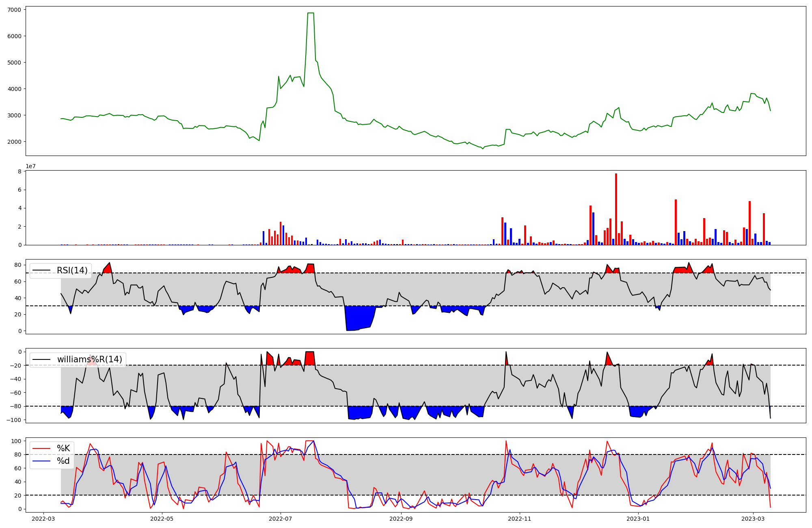Screen dimensions: 812x528
Task: Click the red line sample beside %K
Action: (x=41, y=448)
